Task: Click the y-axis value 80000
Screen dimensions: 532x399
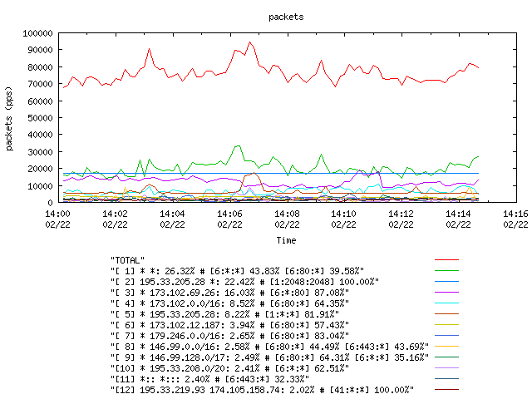Action: point(40,67)
